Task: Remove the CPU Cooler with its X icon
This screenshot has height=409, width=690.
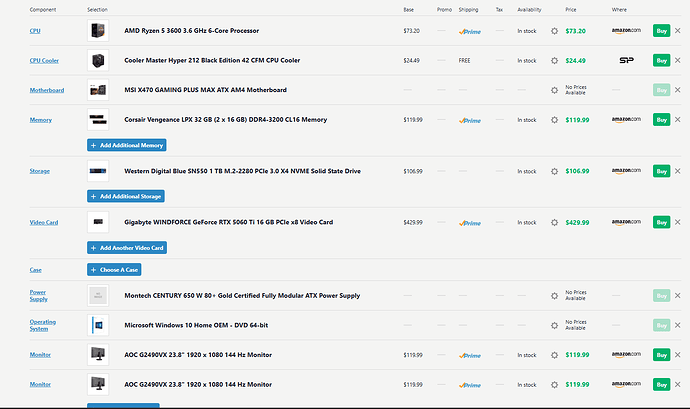Action: coord(679,60)
